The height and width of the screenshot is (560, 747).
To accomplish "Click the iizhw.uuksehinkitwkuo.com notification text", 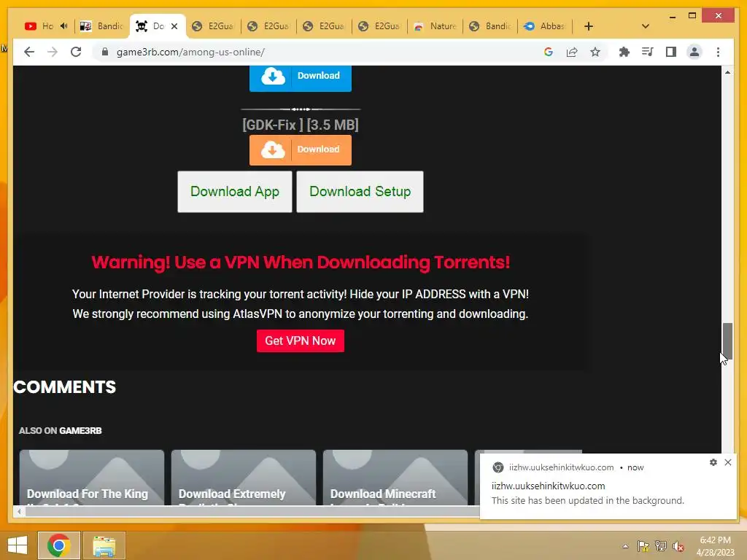I will pyautogui.click(x=549, y=486).
